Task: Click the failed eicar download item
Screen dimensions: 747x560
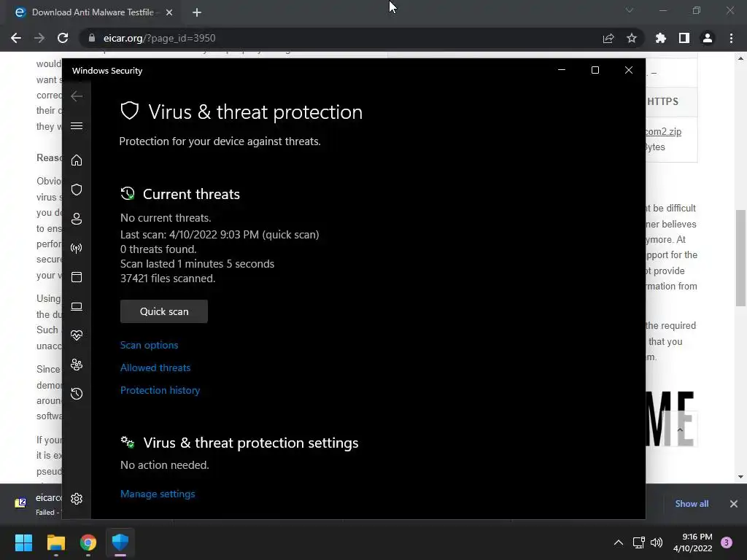Action: click(x=37, y=504)
